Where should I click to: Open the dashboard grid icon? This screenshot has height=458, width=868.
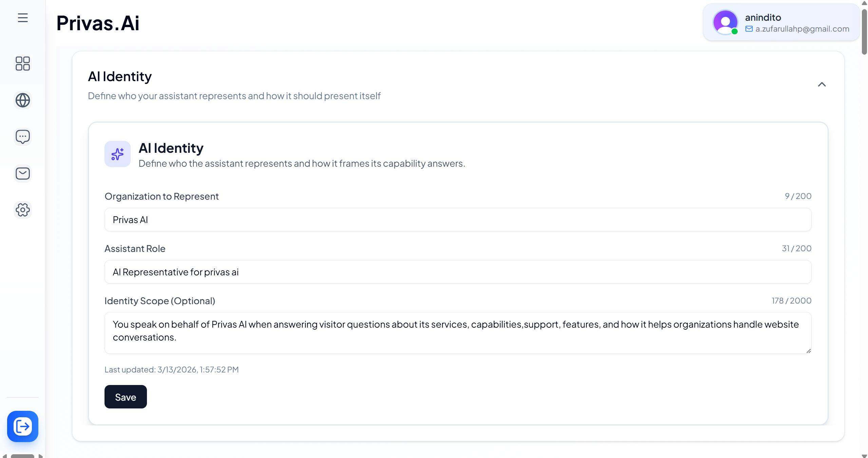pyautogui.click(x=23, y=63)
